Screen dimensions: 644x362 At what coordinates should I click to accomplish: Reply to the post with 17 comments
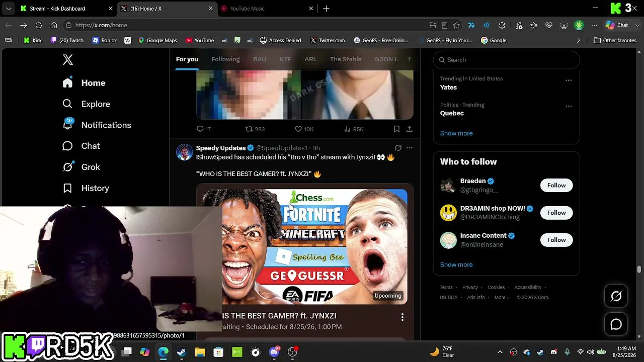coord(203,129)
